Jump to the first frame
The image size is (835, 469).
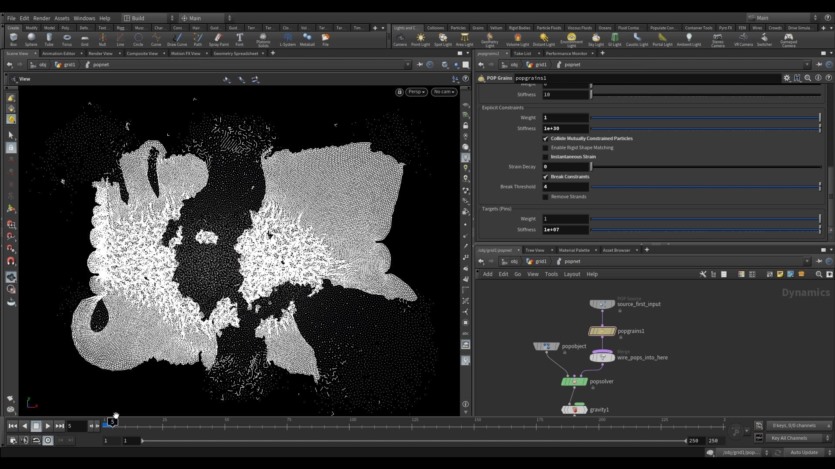tap(12, 426)
